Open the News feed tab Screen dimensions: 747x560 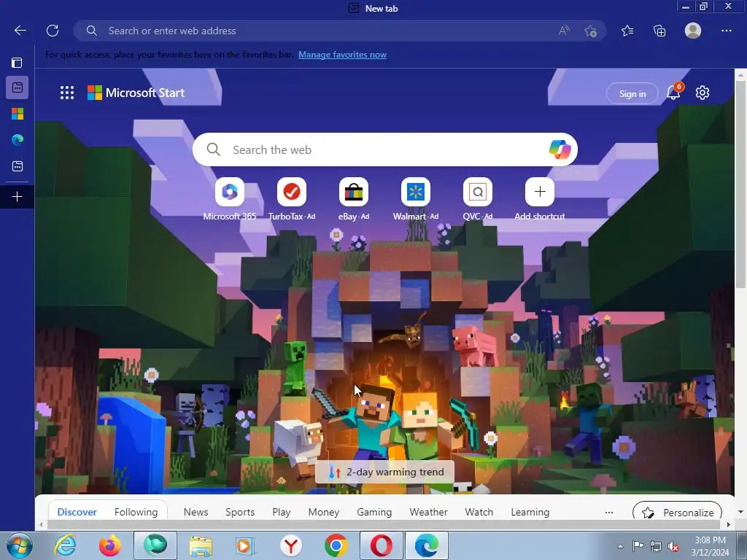coord(196,513)
